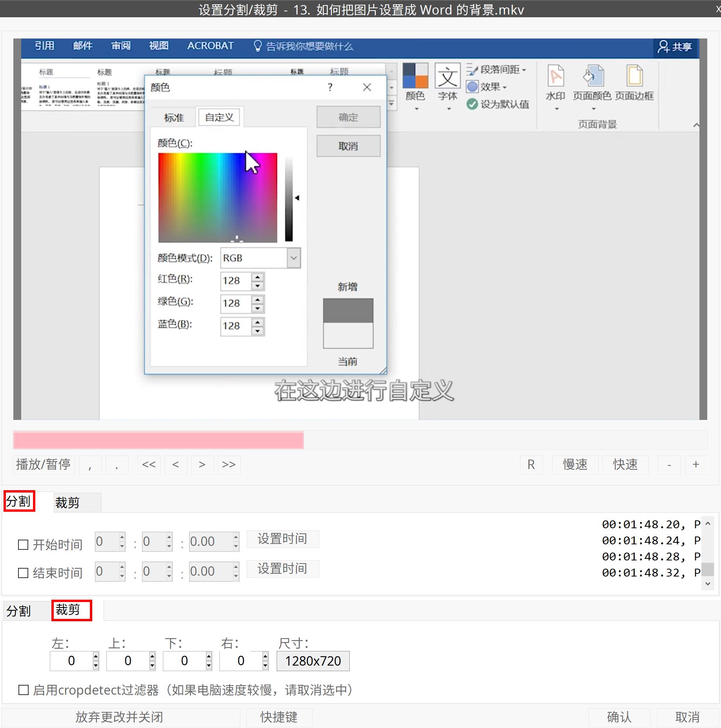This screenshot has height=728, width=721.
Task: Click the 1280x720 size button
Action: [x=313, y=661]
